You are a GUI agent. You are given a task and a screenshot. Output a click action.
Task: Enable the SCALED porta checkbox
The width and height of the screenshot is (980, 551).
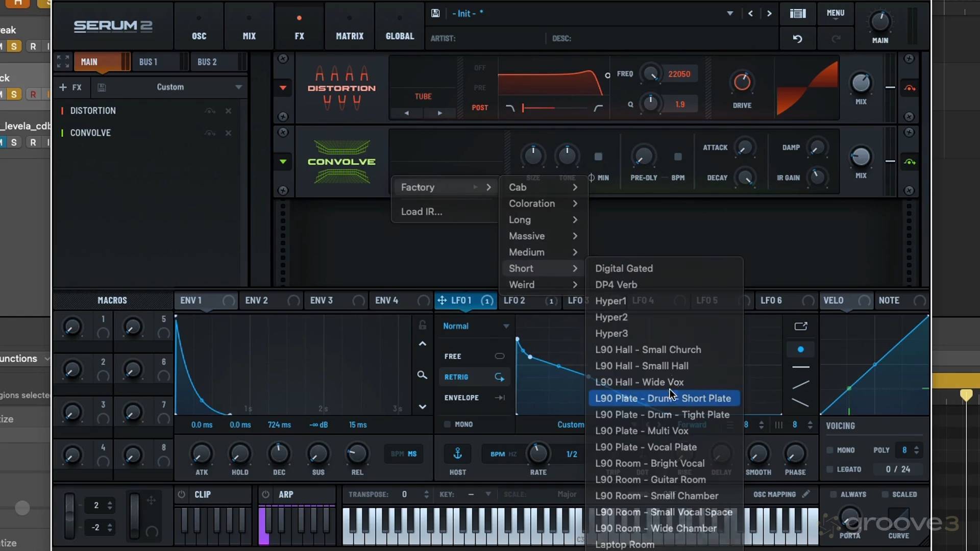[885, 494]
